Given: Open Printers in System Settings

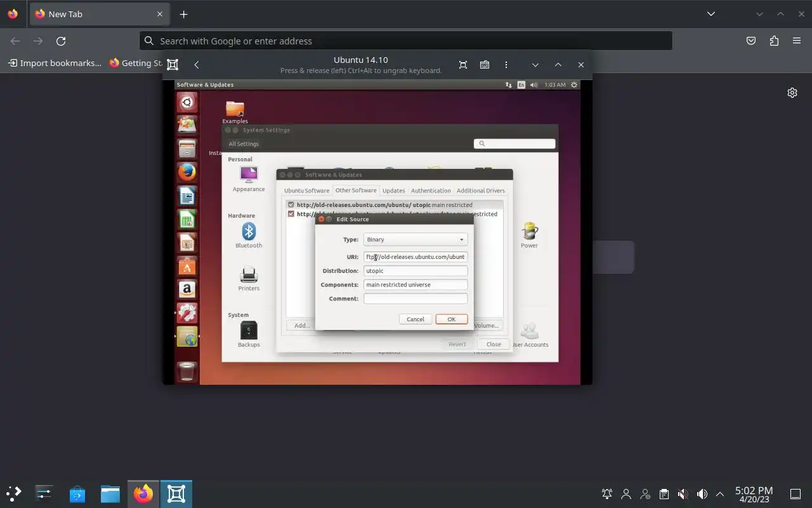Looking at the screenshot, I should (249, 279).
